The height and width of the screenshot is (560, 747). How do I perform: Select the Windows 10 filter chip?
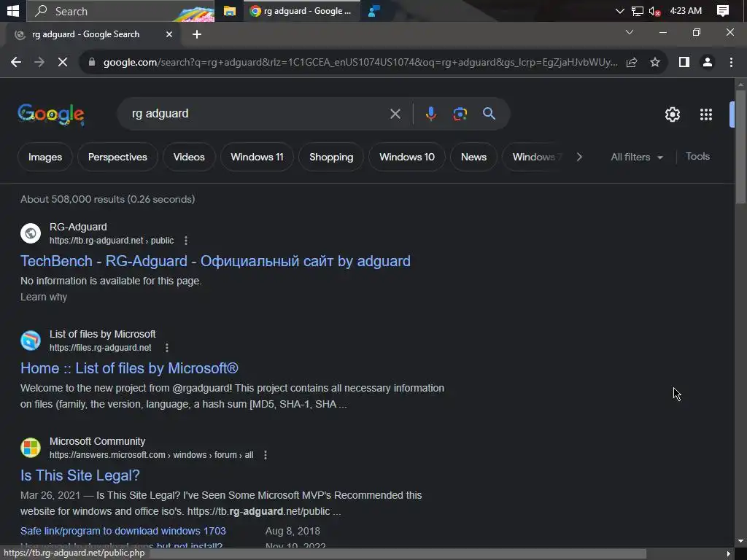pyautogui.click(x=407, y=157)
